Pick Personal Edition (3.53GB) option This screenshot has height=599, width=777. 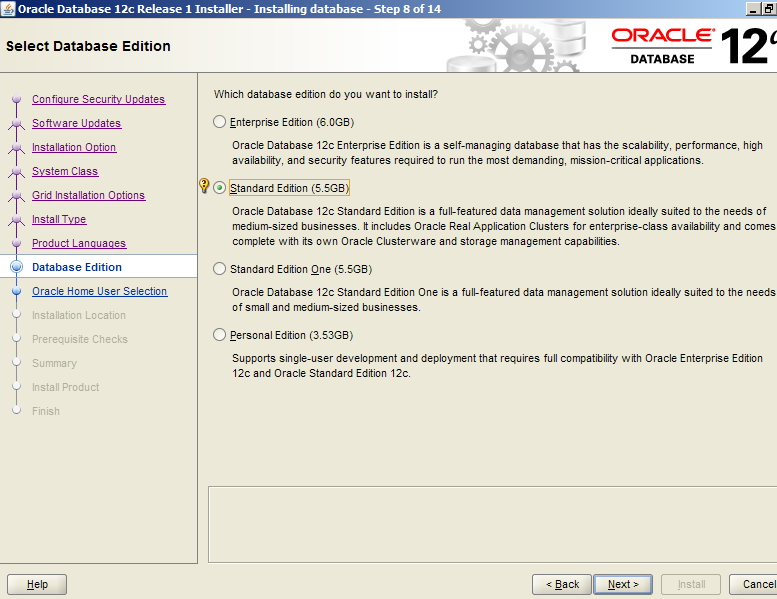point(220,335)
